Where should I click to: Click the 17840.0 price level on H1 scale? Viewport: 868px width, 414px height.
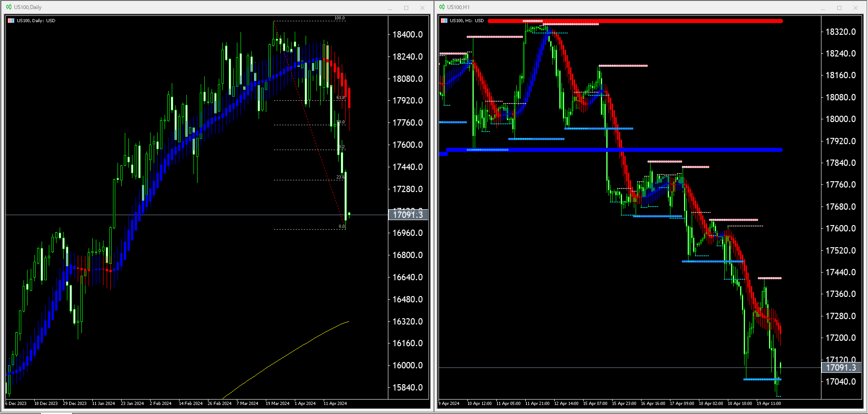tap(841, 163)
